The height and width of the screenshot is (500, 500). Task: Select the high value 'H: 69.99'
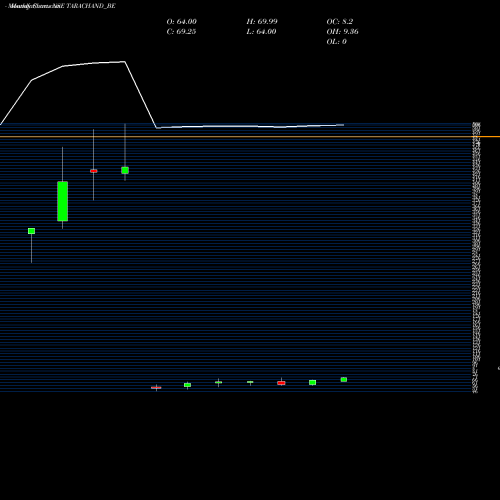tap(262, 22)
